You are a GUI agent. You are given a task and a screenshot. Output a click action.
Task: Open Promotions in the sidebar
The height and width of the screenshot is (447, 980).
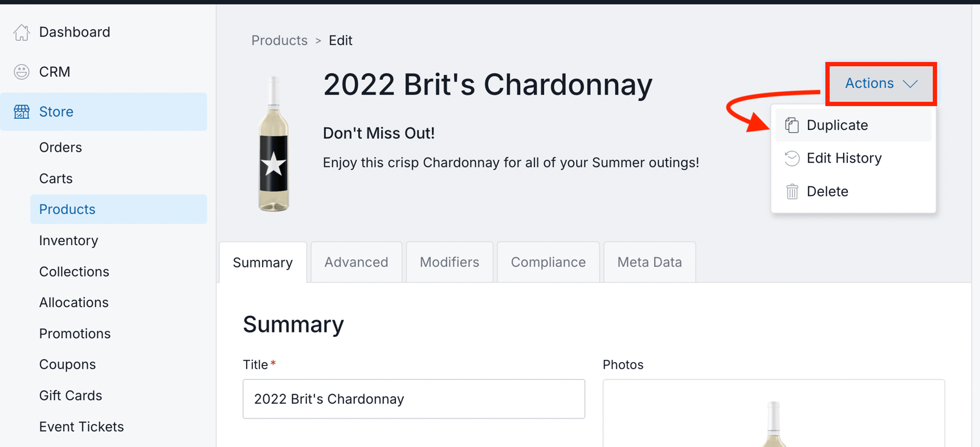(x=75, y=334)
